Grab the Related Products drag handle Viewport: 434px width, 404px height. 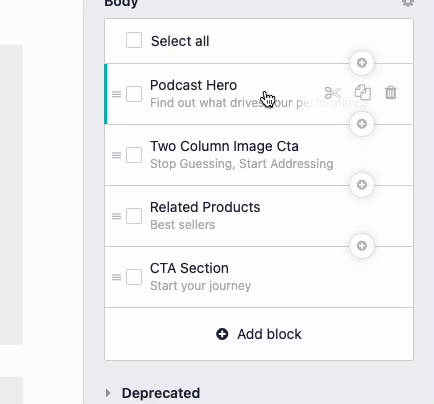tap(116, 216)
